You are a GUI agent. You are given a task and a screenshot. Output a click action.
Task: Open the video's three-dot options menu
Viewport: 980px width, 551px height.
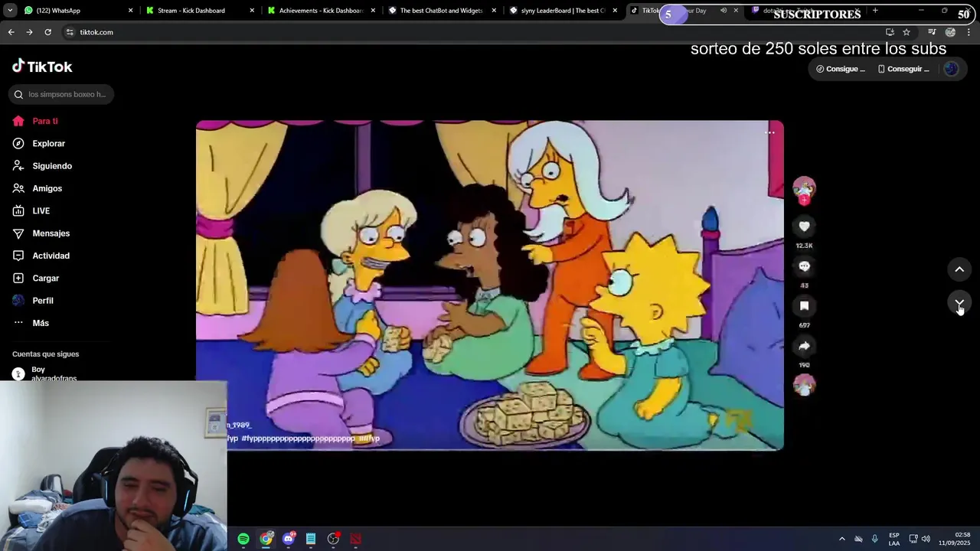769,133
